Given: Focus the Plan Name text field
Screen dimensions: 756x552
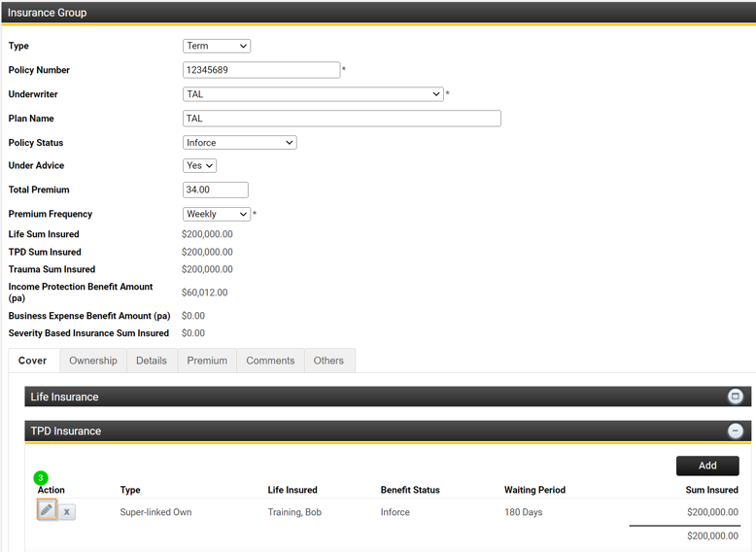Looking at the screenshot, I should pyautogui.click(x=341, y=119).
